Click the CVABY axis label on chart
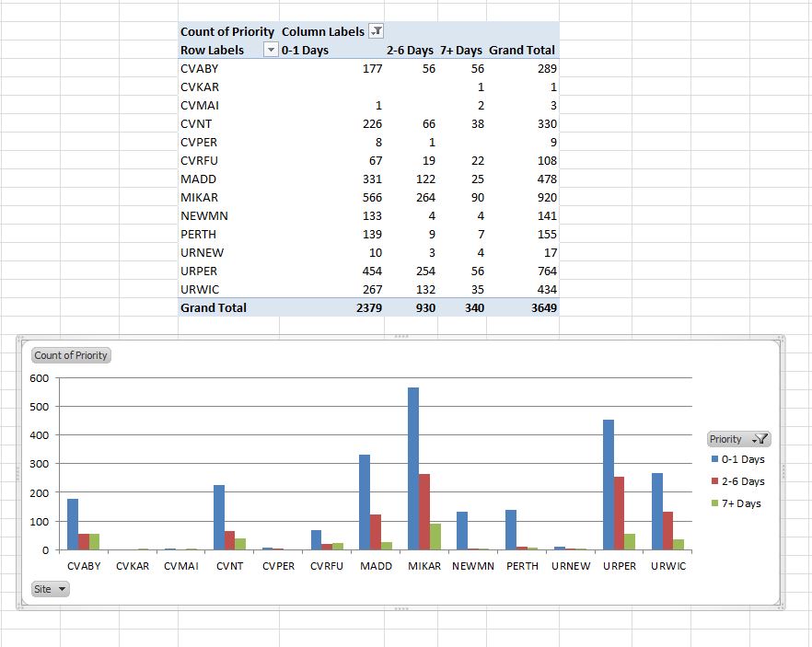 [x=84, y=566]
